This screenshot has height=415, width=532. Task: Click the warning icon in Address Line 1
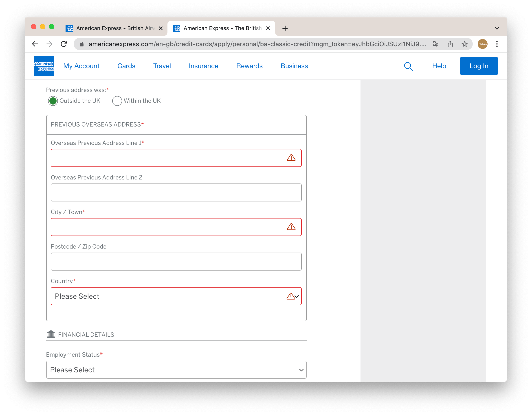pyautogui.click(x=291, y=158)
